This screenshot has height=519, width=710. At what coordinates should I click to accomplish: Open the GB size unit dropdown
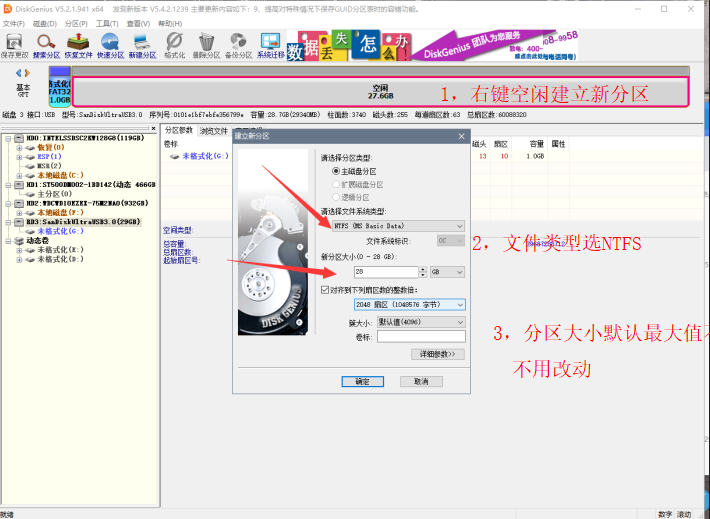[x=447, y=272]
